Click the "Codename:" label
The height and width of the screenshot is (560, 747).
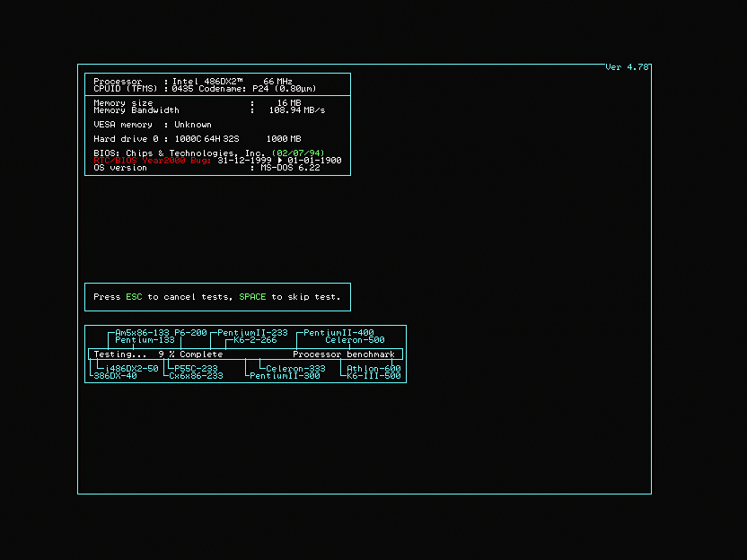(223, 89)
